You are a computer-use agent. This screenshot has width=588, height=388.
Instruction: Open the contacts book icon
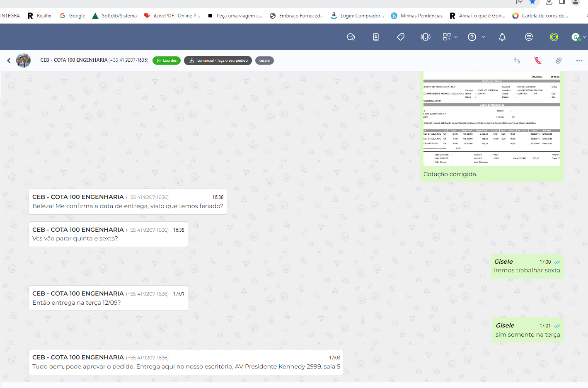pos(375,37)
